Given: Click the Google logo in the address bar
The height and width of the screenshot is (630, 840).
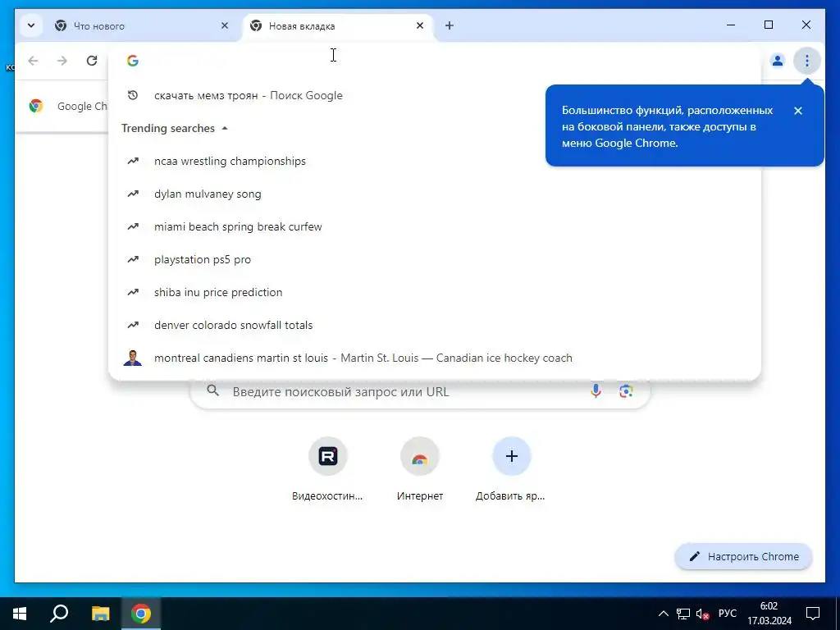Looking at the screenshot, I should [133, 61].
